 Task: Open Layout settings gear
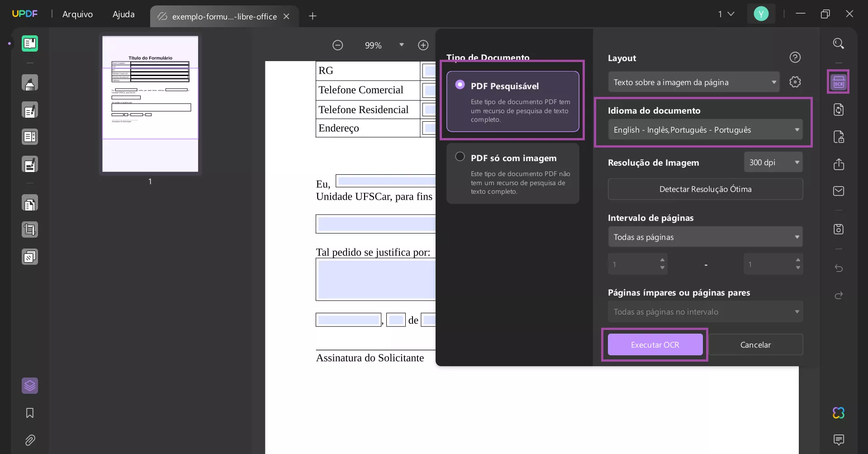(x=795, y=82)
